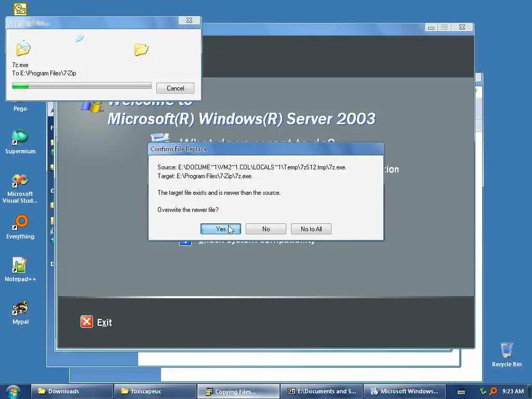
Task: Click the 9:23 AM system clock
Action: (513, 391)
